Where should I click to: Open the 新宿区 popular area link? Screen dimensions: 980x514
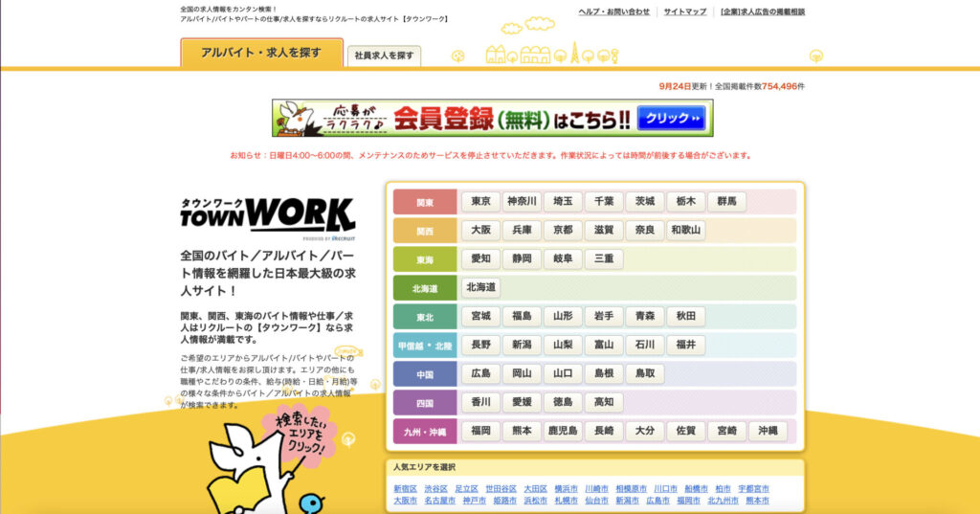405,488
